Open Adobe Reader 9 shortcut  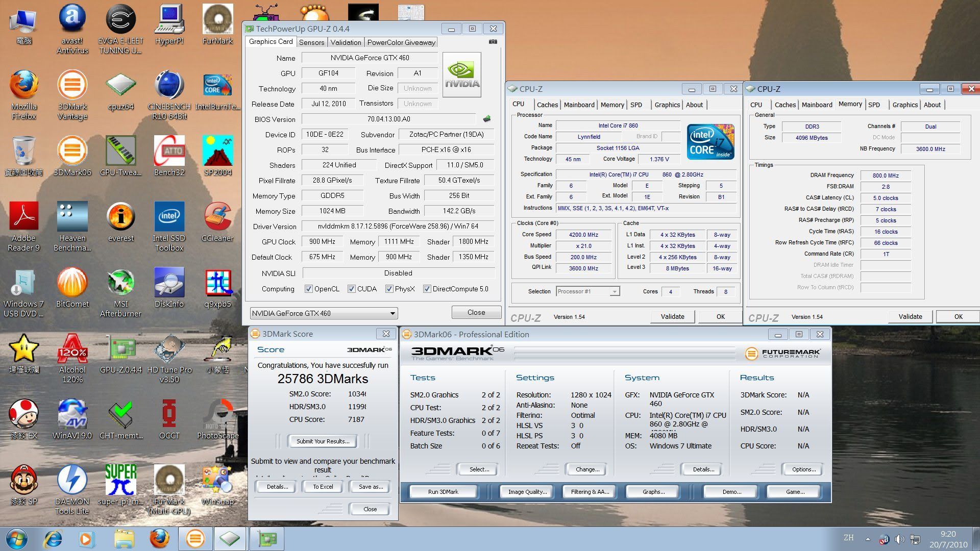(x=24, y=227)
